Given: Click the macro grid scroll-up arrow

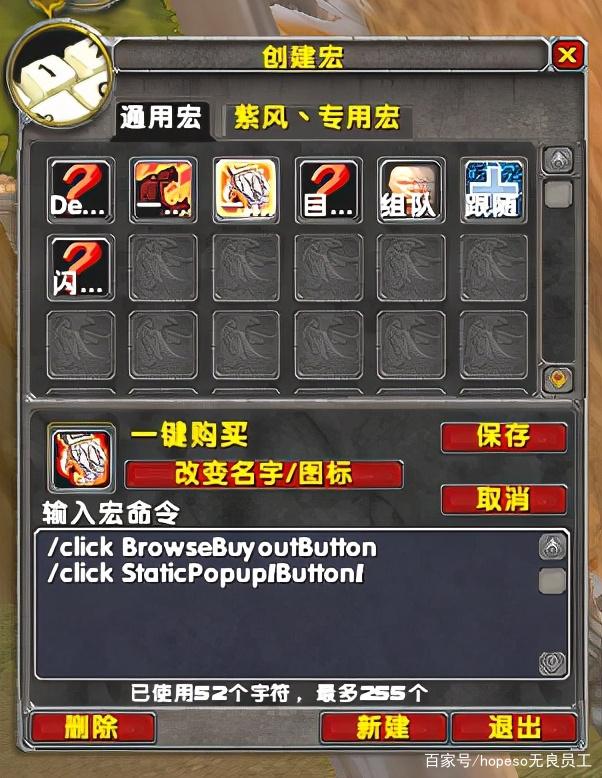Looking at the screenshot, I should click(x=558, y=160).
